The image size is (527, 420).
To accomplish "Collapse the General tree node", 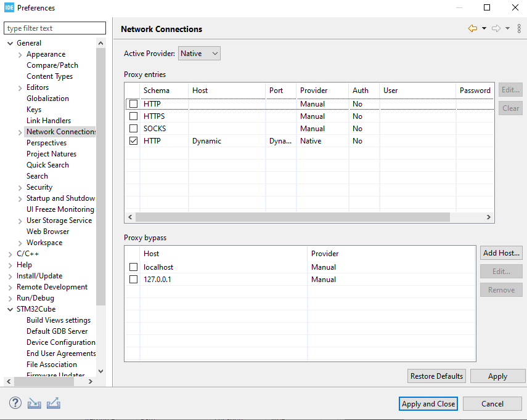I will click(10, 43).
